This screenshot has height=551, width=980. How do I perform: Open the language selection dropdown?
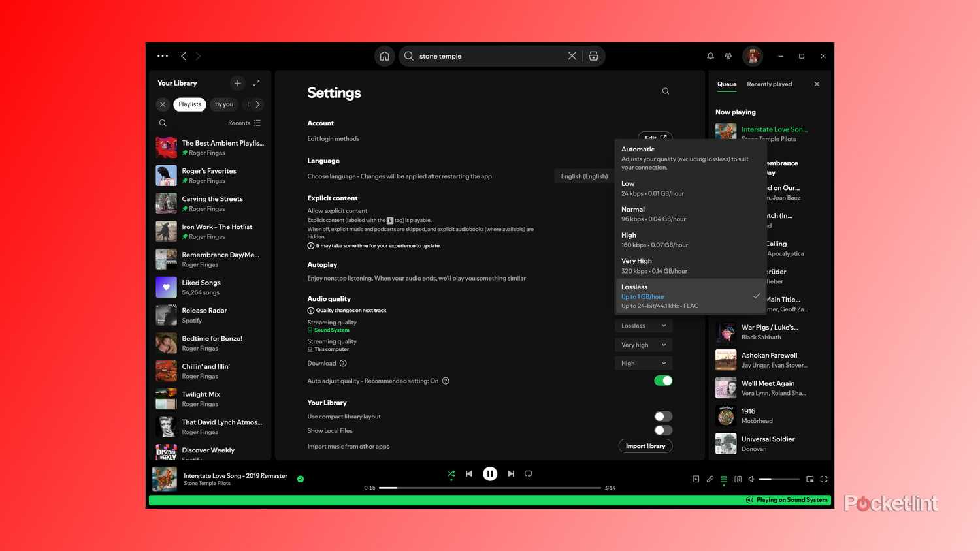(583, 176)
